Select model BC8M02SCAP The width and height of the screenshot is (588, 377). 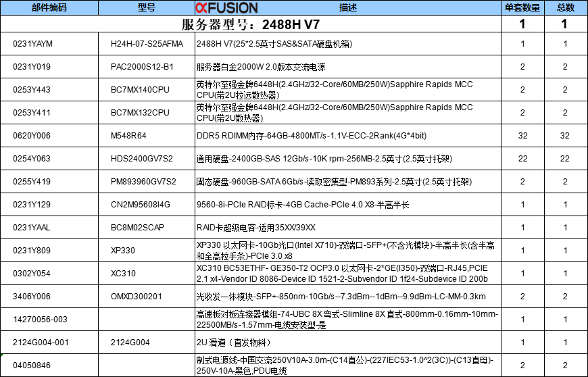pyautogui.click(x=137, y=227)
